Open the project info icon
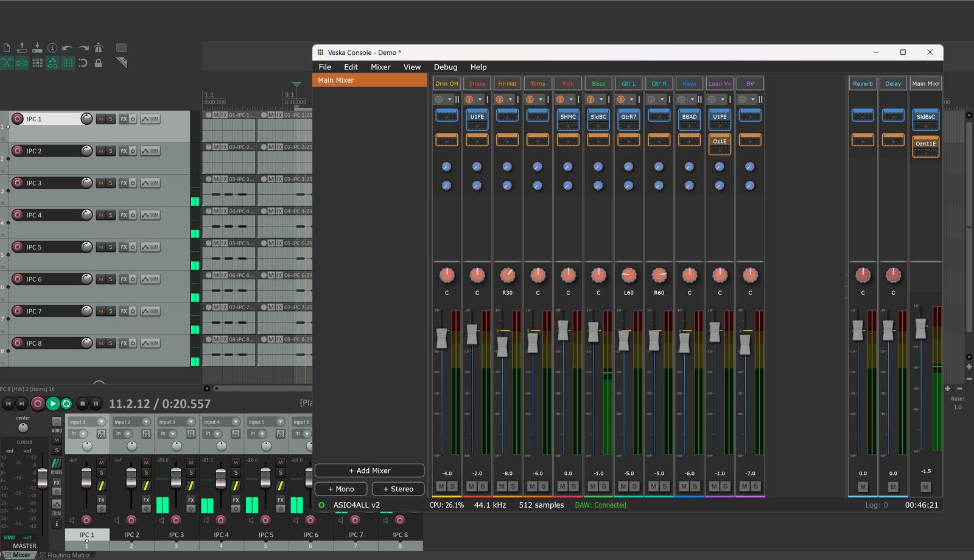 (52, 47)
